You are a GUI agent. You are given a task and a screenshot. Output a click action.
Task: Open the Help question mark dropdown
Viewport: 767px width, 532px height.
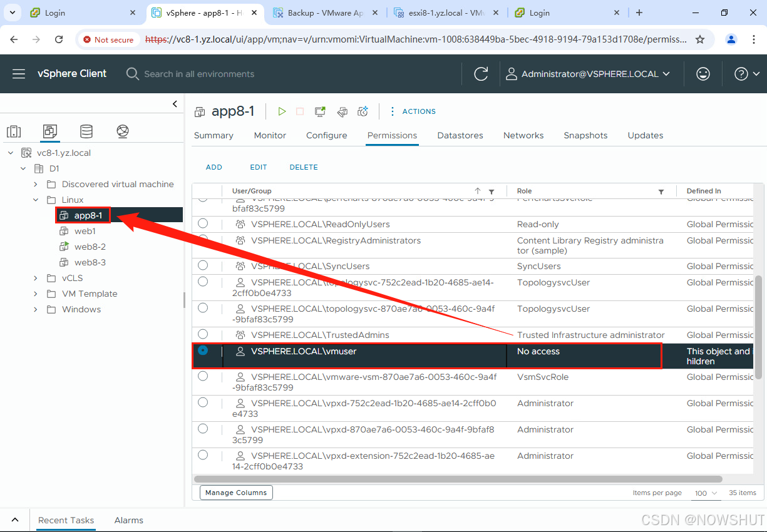(748, 74)
